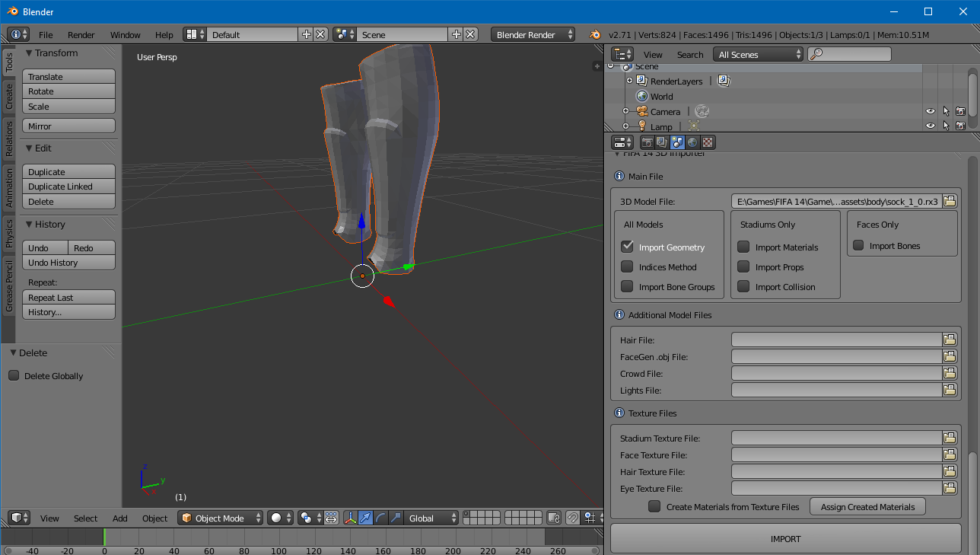Browse for the Hair File

pyautogui.click(x=950, y=340)
